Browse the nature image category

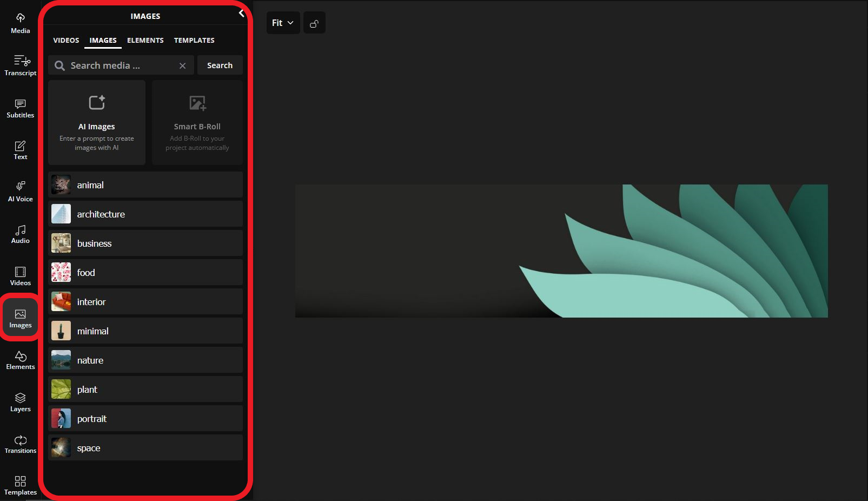145,360
